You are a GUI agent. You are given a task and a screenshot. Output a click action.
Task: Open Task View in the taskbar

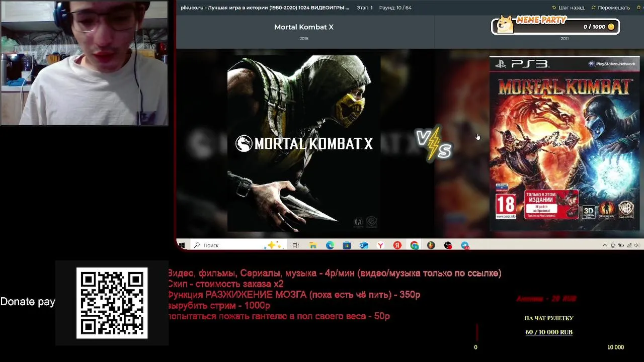point(296,245)
